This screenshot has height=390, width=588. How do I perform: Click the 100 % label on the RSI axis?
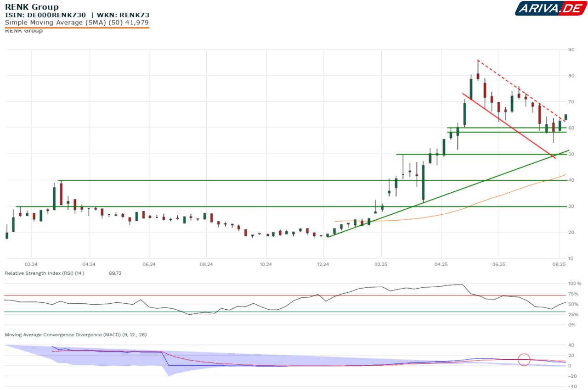[x=575, y=284]
